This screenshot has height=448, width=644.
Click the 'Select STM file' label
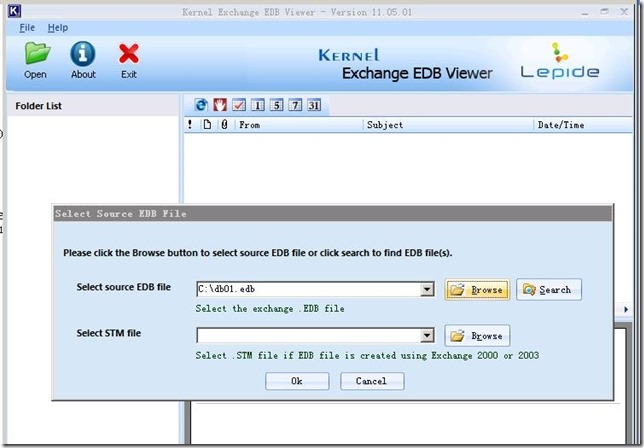click(x=108, y=333)
